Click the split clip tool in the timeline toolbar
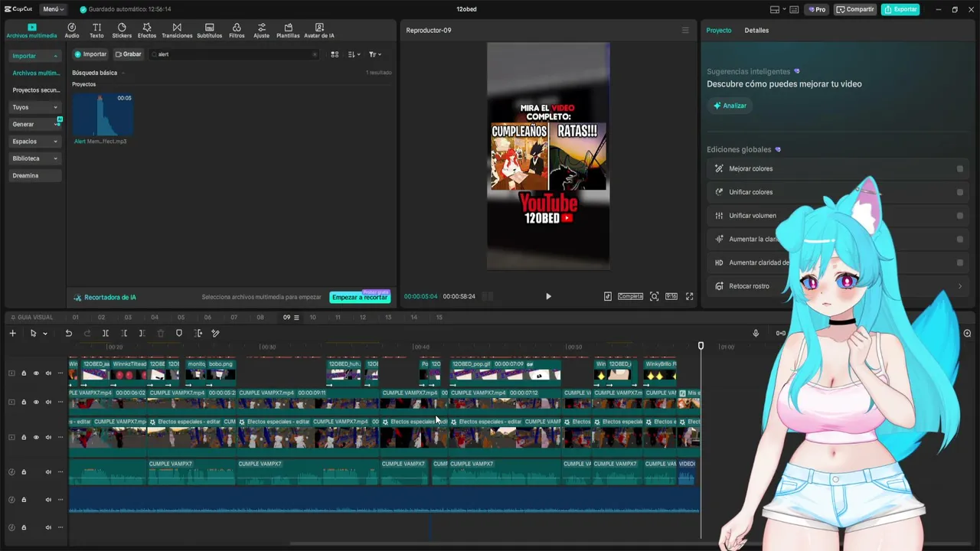Screen dimensions: 980x551 105,333
